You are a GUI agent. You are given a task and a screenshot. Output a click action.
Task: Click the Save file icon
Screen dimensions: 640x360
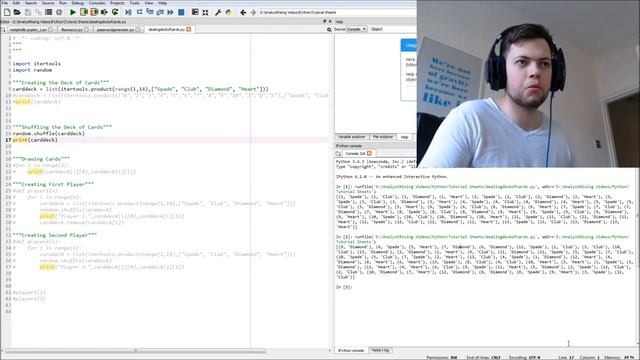pos(28,12)
